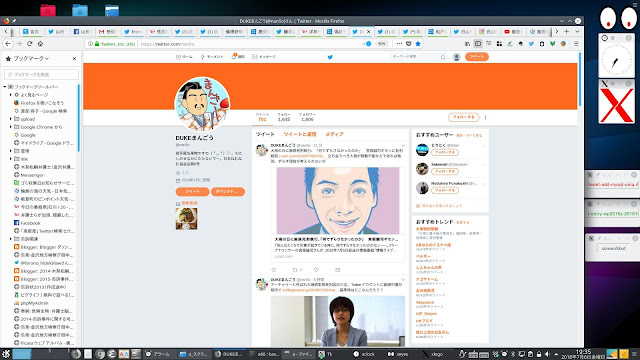Viewport: 640px width, 360px height.
Task: Click the Twitter keyword search box
Action: (418, 57)
